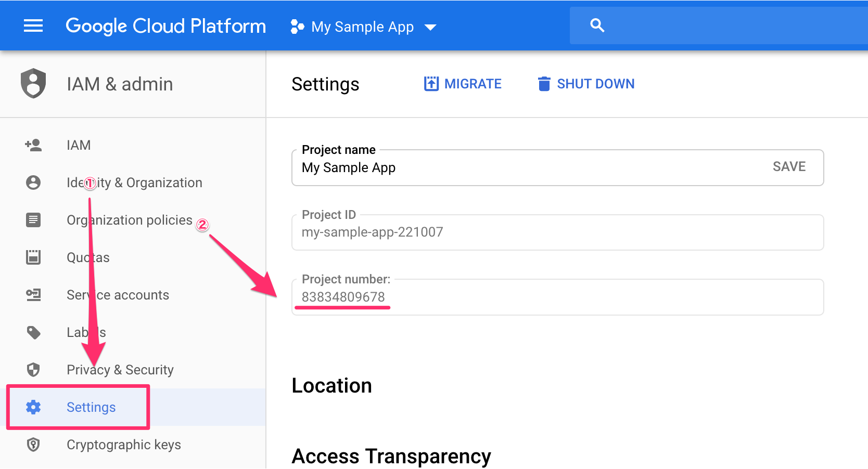The image size is (868, 469).
Task: Click the SHUT DOWN button
Action: pyautogui.click(x=586, y=84)
